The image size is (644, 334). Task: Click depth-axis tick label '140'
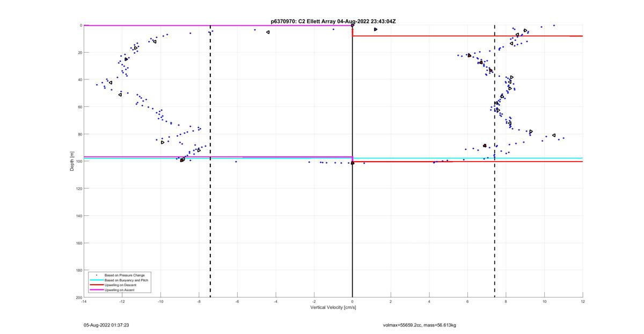[79, 216]
